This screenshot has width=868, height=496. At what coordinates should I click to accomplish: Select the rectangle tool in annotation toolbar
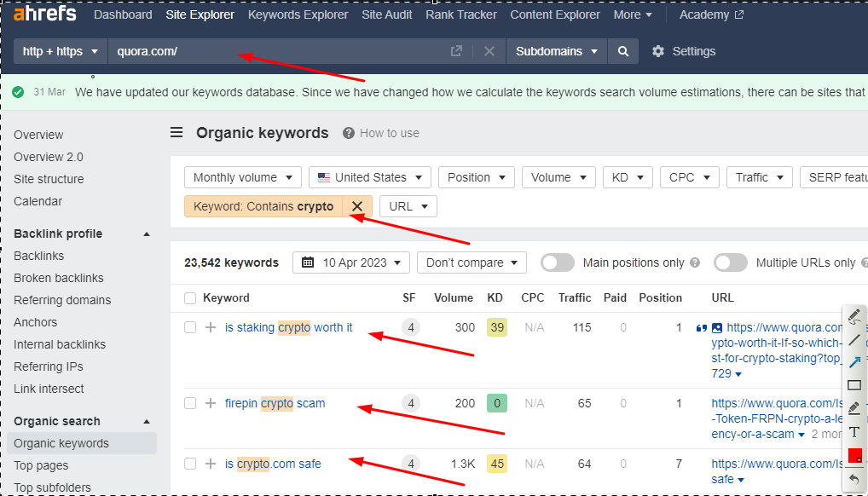(854, 385)
